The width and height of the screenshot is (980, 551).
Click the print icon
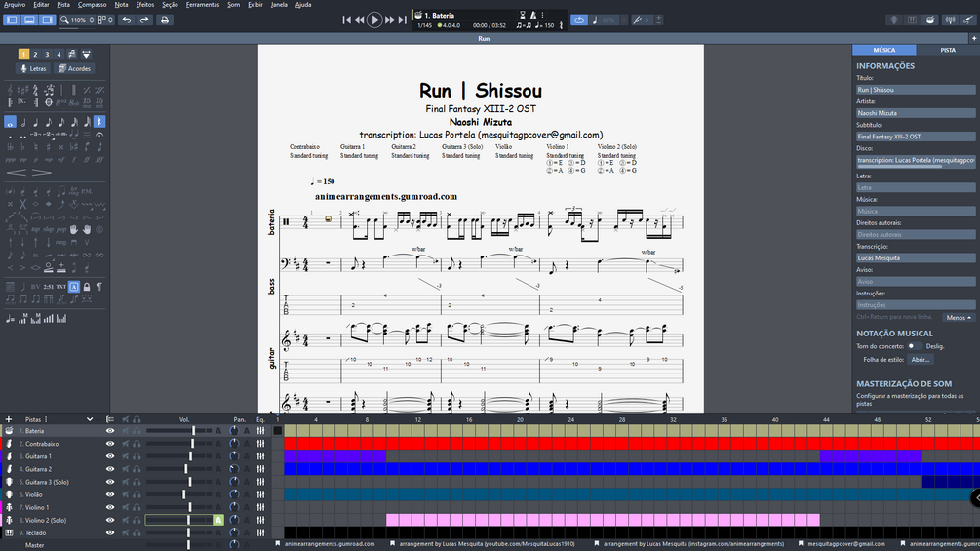(x=165, y=20)
